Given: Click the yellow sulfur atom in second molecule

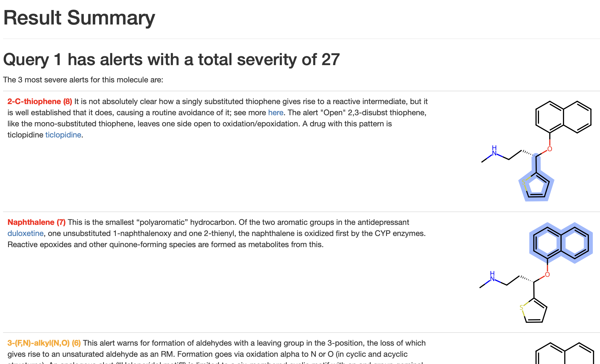Looking at the screenshot, I should 521,308.
